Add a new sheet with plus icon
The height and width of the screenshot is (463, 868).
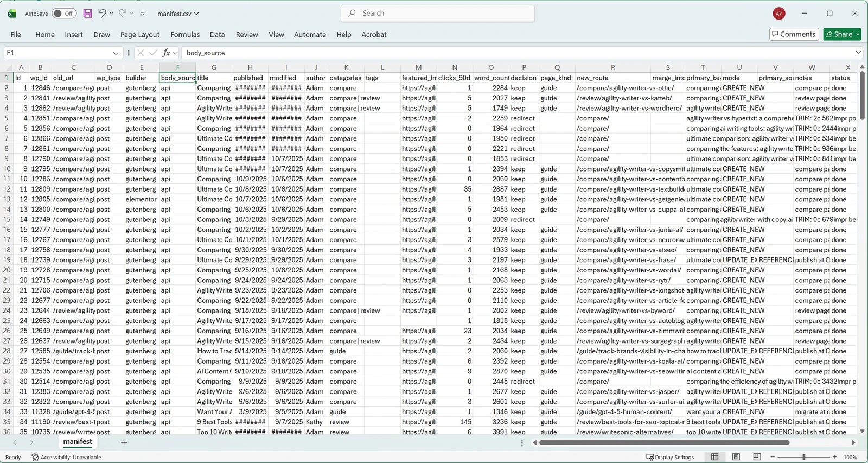[x=124, y=442]
